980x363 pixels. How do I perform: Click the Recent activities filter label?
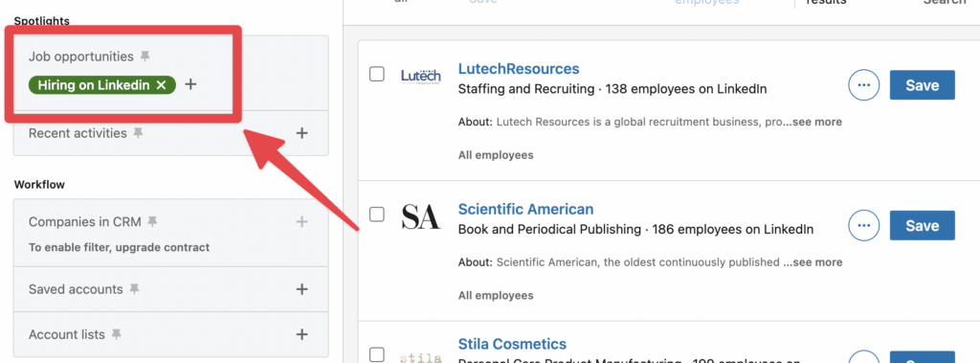pos(78,133)
